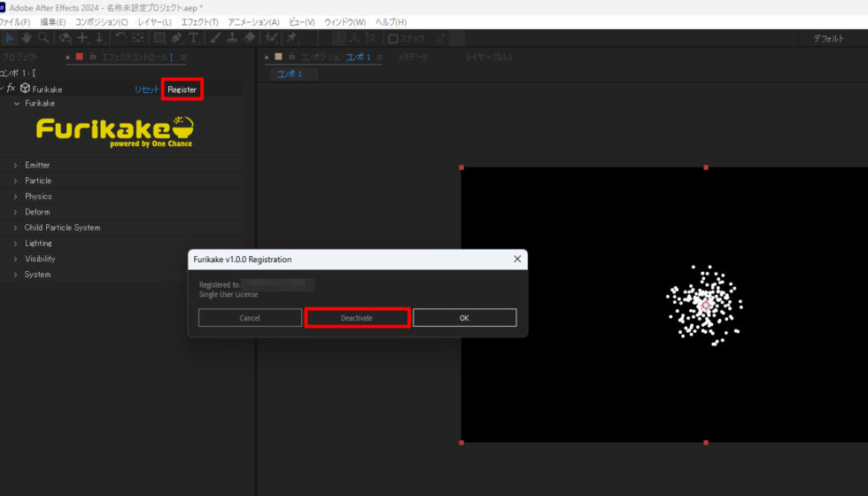Viewport: 868px width, 496px height.
Task: Click OK in Registration dialog
Action: (x=464, y=318)
